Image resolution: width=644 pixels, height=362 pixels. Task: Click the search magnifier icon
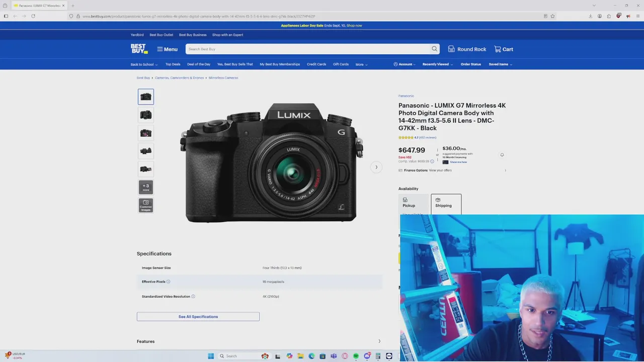[x=434, y=49]
